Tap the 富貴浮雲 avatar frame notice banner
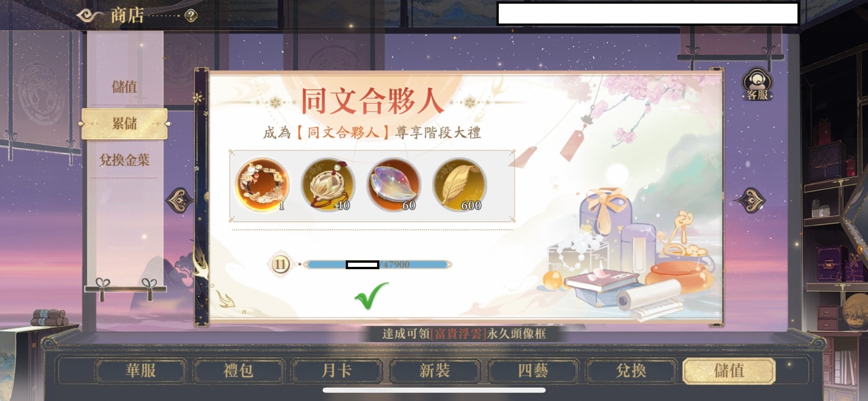The image size is (868, 401). pyautogui.click(x=464, y=333)
